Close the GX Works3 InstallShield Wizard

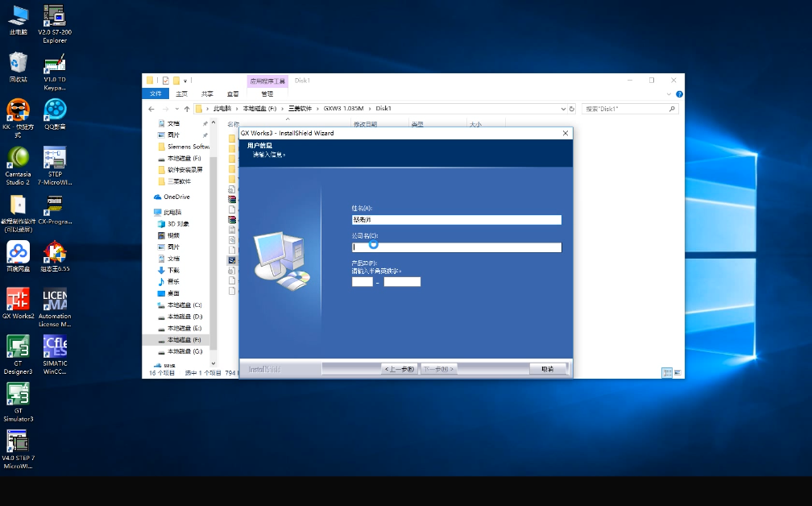click(565, 133)
